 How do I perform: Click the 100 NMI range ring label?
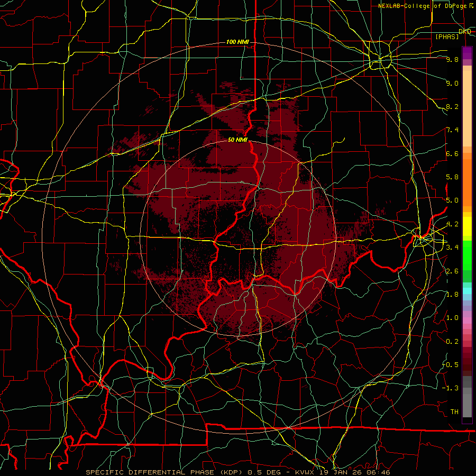[x=237, y=42]
